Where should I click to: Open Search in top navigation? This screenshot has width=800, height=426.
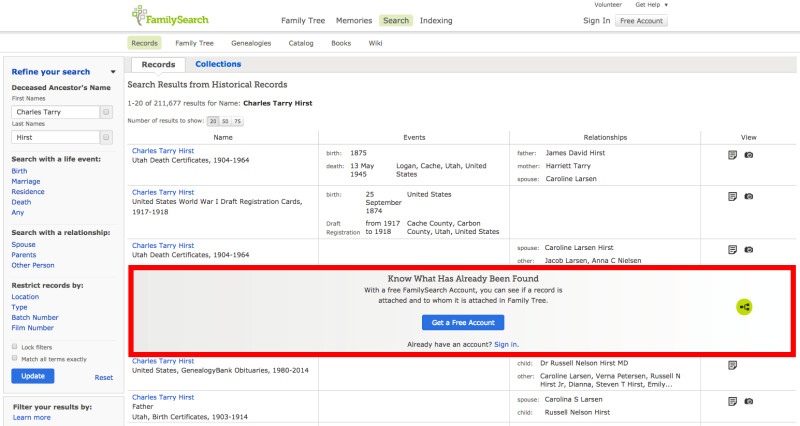coord(396,20)
